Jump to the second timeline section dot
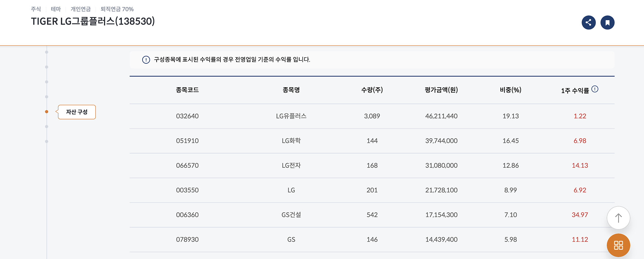The width and height of the screenshot is (644, 259). [47, 67]
